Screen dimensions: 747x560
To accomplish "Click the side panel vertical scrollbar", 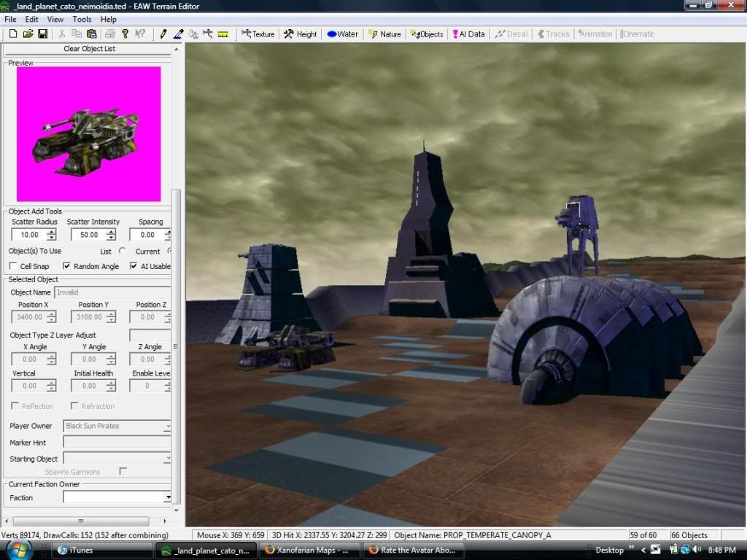I will click(x=176, y=346).
